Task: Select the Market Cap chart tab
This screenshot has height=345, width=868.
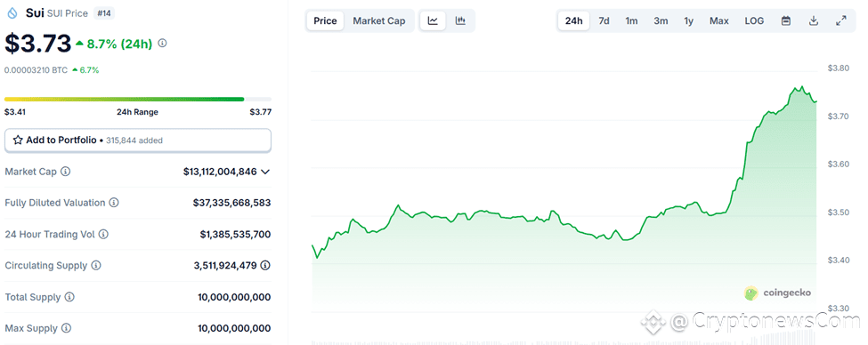Action: click(x=379, y=21)
